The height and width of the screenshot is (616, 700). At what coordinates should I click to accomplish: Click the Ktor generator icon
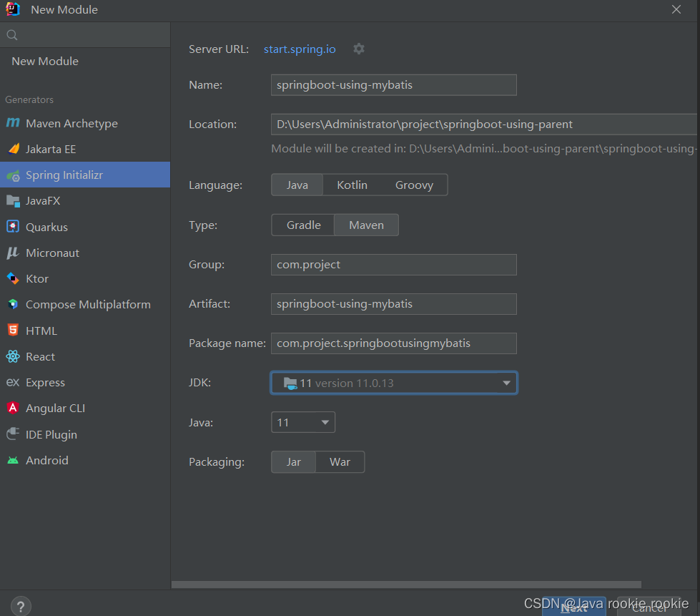click(x=13, y=279)
